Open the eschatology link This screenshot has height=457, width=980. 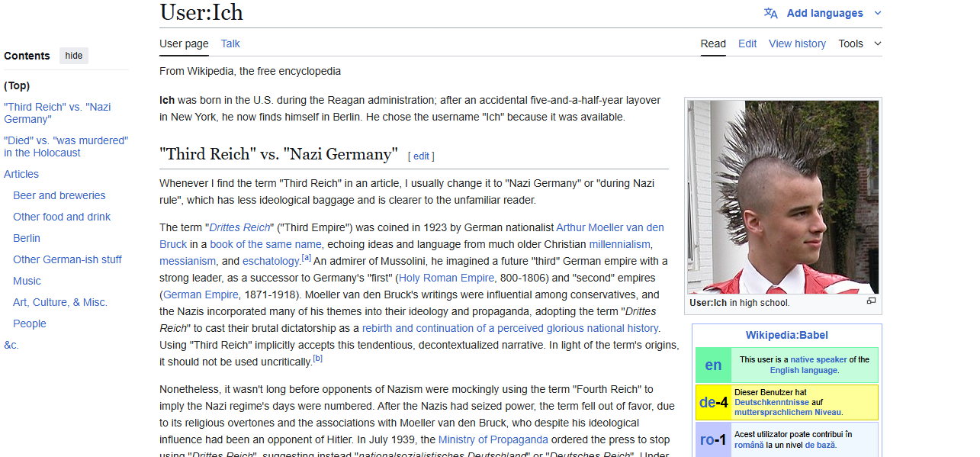[x=271, y=261]
